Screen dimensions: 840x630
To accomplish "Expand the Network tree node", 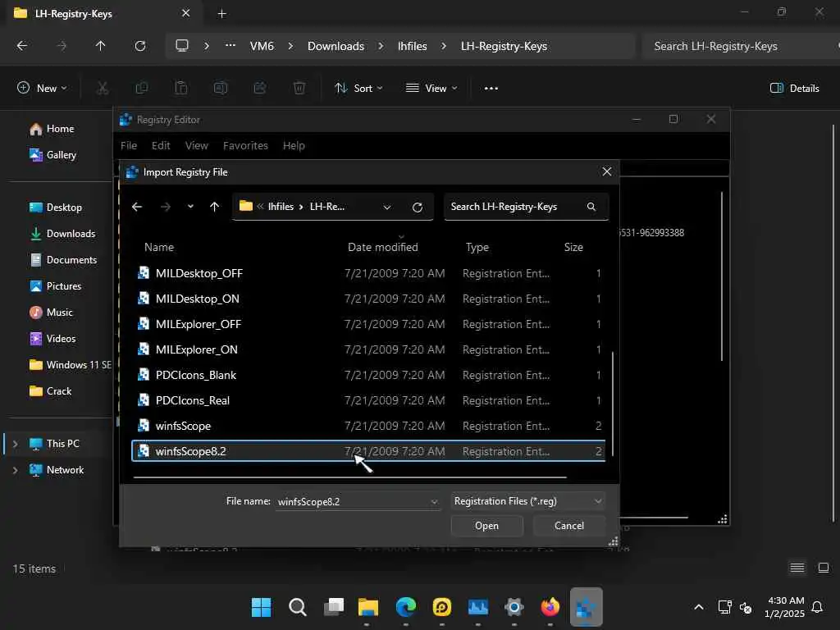I will (15, 470).
